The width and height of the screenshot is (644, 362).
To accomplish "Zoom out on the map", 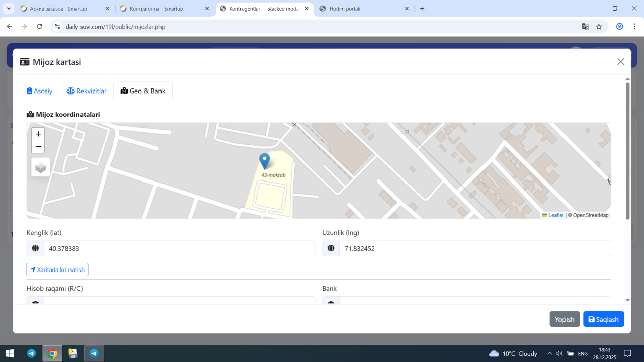I will 38,147.
